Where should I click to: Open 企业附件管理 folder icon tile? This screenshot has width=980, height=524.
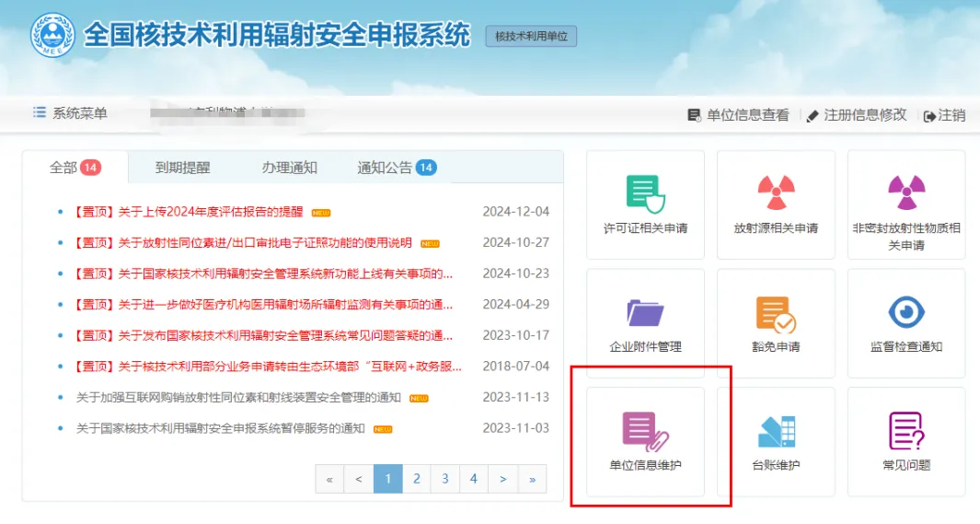645,323
